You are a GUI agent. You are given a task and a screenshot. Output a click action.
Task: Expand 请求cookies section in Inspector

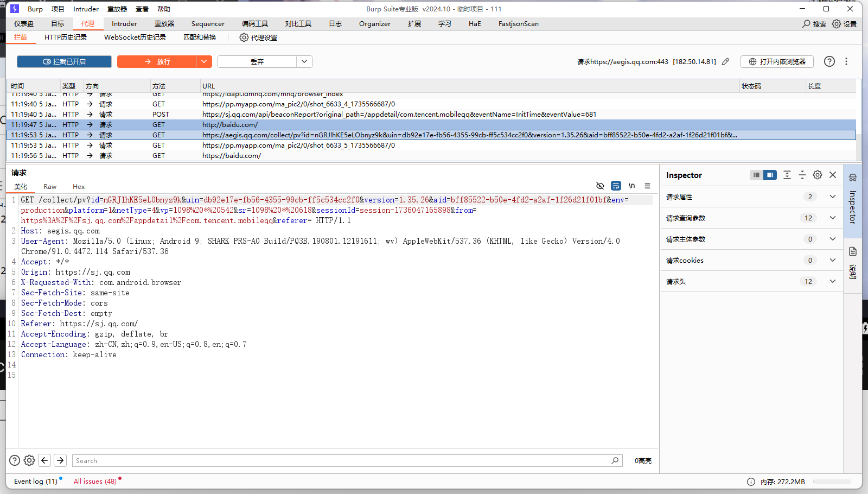pos(833,260)
